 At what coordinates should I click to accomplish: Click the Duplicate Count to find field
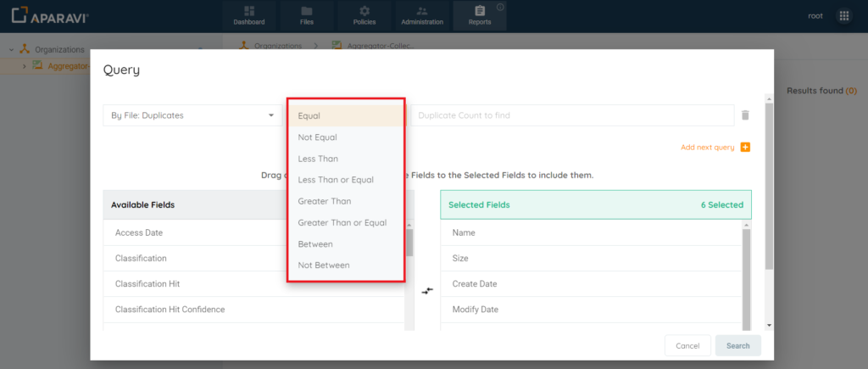coord(572,115)
